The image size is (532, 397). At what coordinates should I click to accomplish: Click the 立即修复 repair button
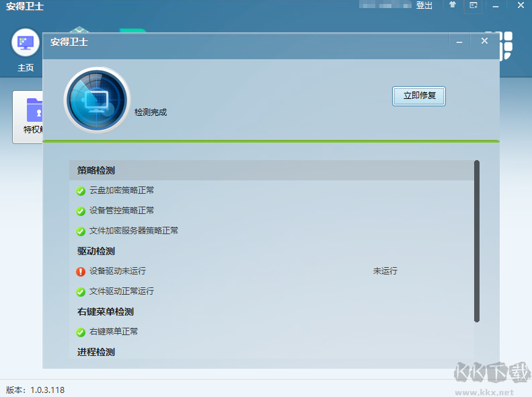coord(419,96)
